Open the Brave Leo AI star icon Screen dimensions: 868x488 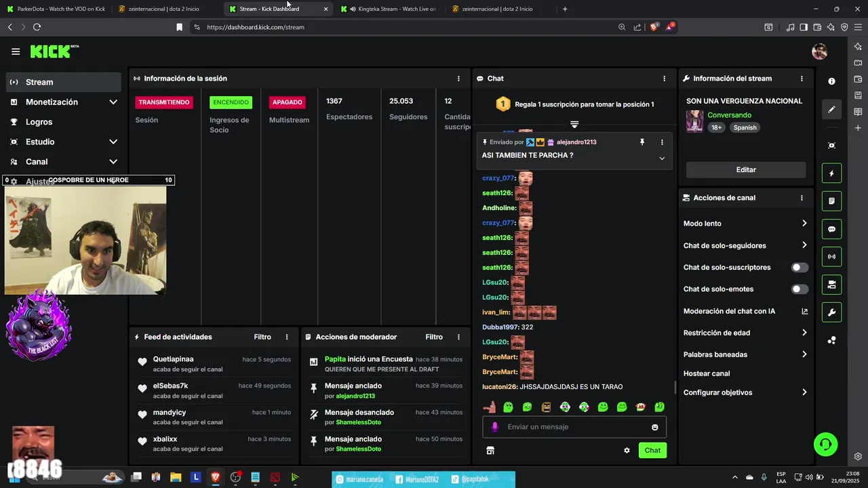(831, 27)
